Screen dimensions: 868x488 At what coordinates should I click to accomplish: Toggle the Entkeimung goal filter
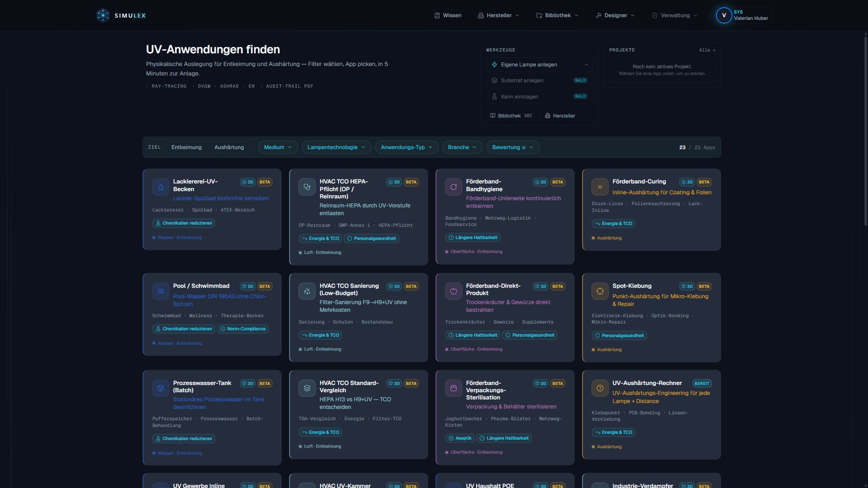point(186,147)
